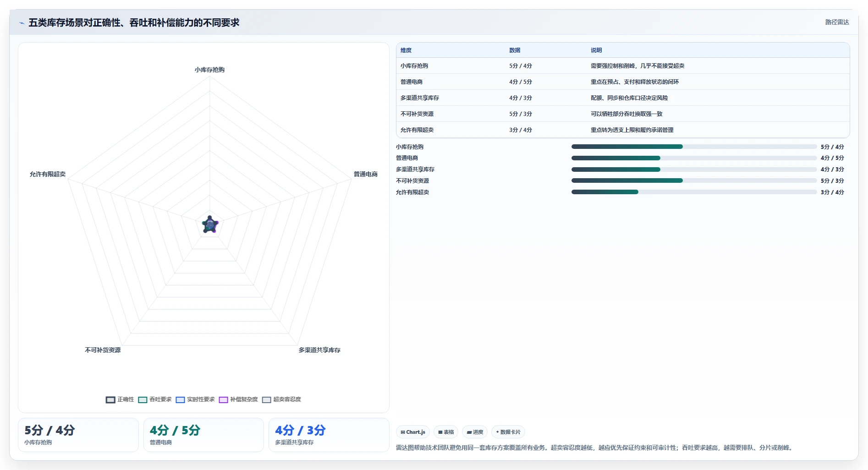Toggle the 正确性 legend swatch

(110, 399)
